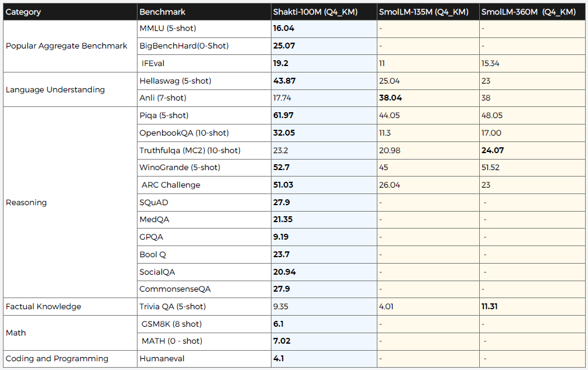Image resolution: width=588 pixels, height=370 pixels.
Task: Select the bold 38.04 Anli score
Action: (390, 98)
